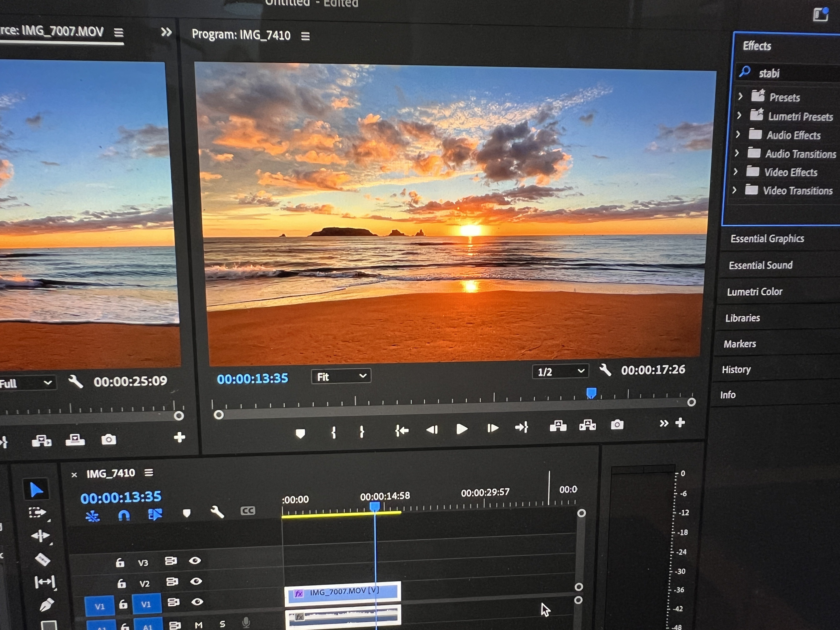This screenshot has height=630, width=840.
Task: Open the Lumetri Color panel
Action: pos(755,292)
